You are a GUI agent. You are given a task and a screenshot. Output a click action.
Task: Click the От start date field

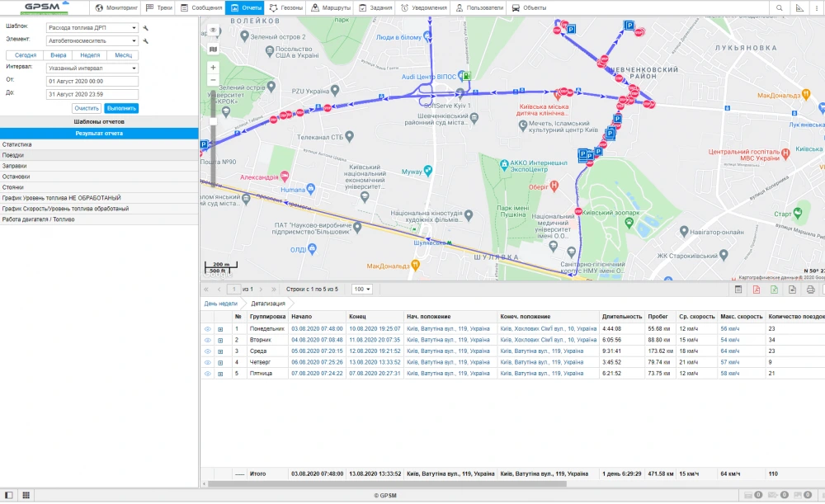(x=92, y=81)
